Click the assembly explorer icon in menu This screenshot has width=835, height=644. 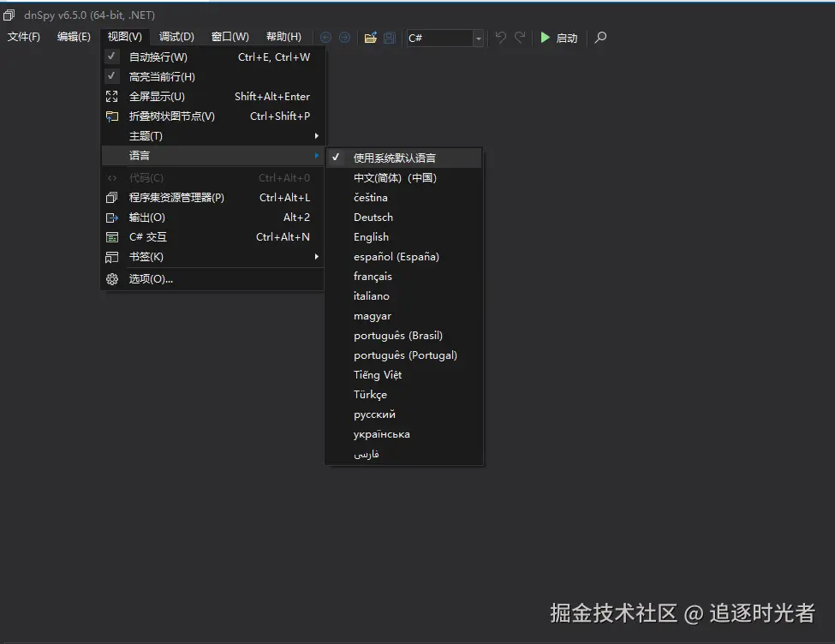point(112,198)
